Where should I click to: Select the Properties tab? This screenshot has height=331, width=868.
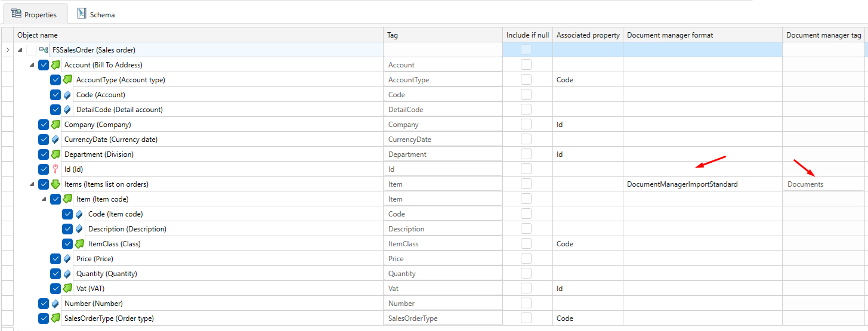tap(34, 14)
